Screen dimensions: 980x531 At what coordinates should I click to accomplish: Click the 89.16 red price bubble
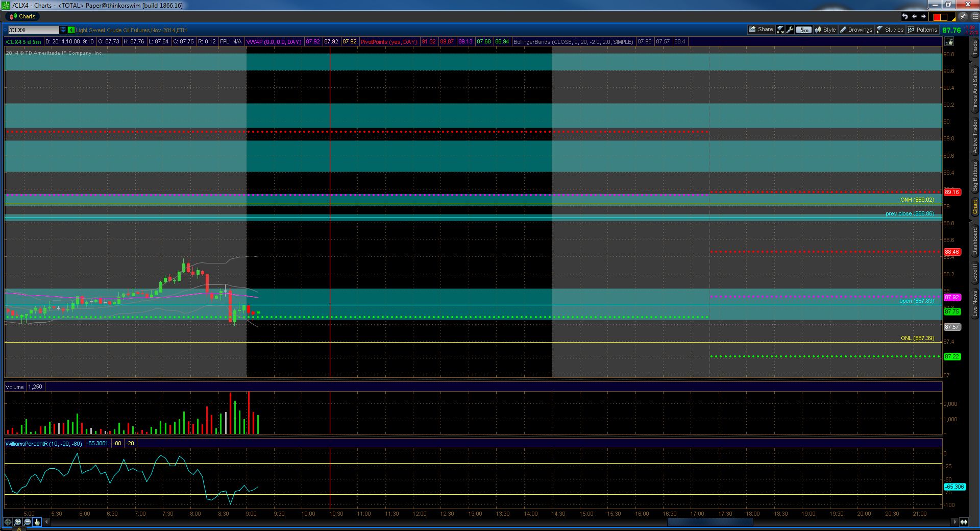click(952, 192)
